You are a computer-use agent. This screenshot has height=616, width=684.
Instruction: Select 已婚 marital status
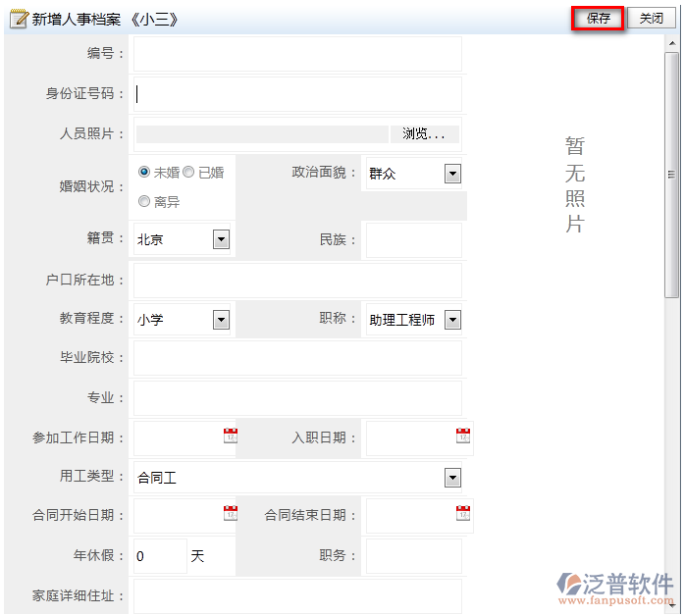(x=188, y=173)
